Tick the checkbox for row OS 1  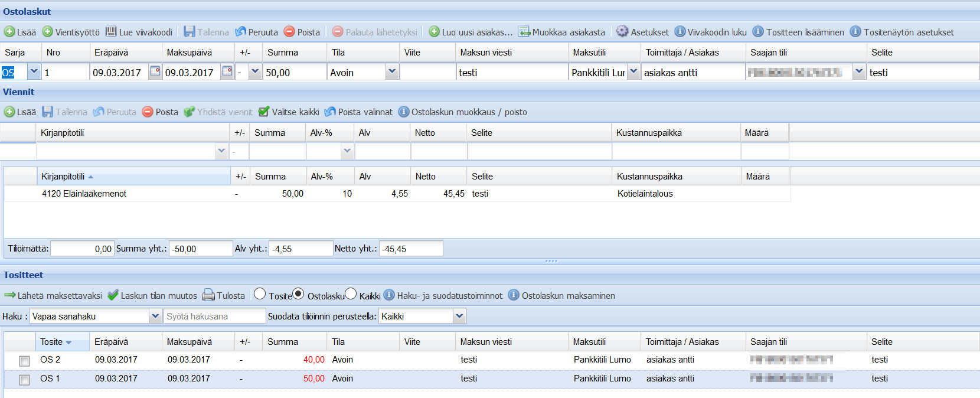[x=24, y=380]
